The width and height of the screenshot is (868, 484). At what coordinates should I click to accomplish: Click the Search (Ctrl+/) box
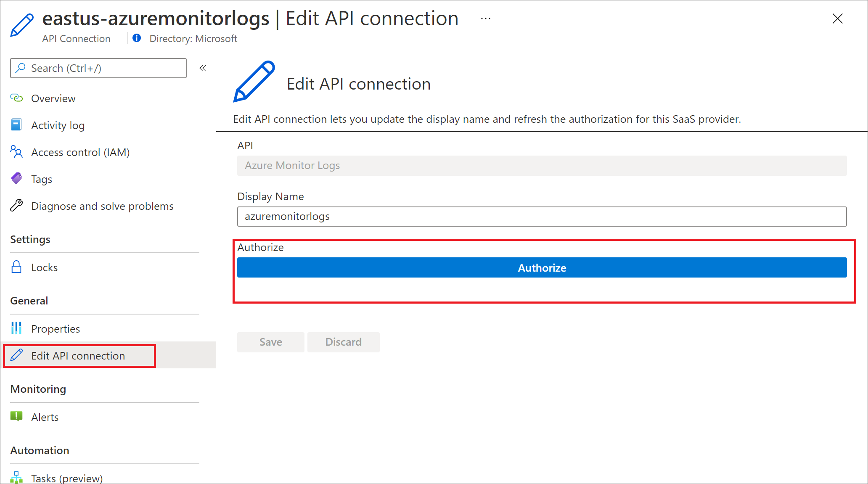(98, 68)
